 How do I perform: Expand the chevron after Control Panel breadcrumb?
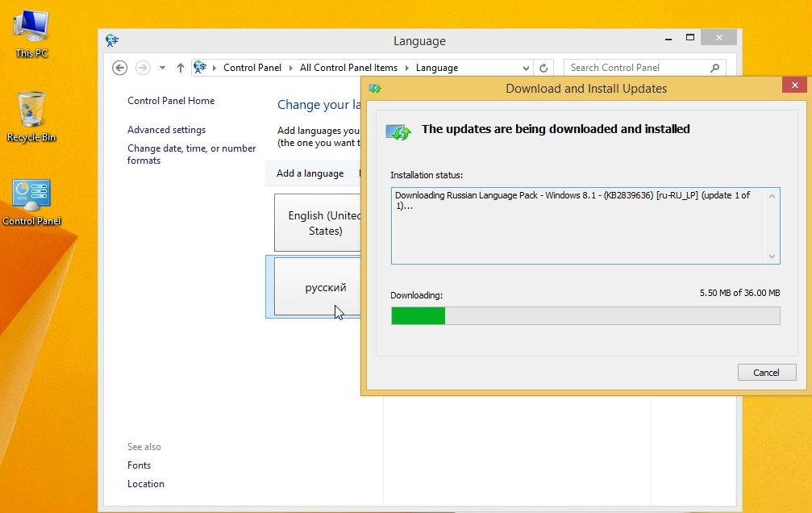[290, 68]
